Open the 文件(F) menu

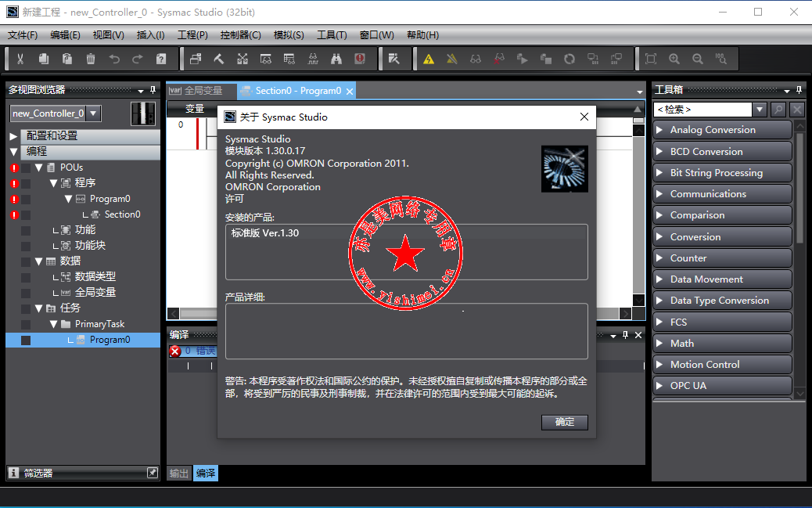22,34
